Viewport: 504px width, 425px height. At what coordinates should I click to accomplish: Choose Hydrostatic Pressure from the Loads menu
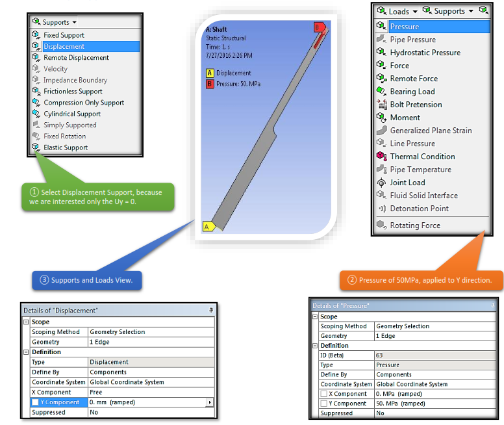point(425,53)
